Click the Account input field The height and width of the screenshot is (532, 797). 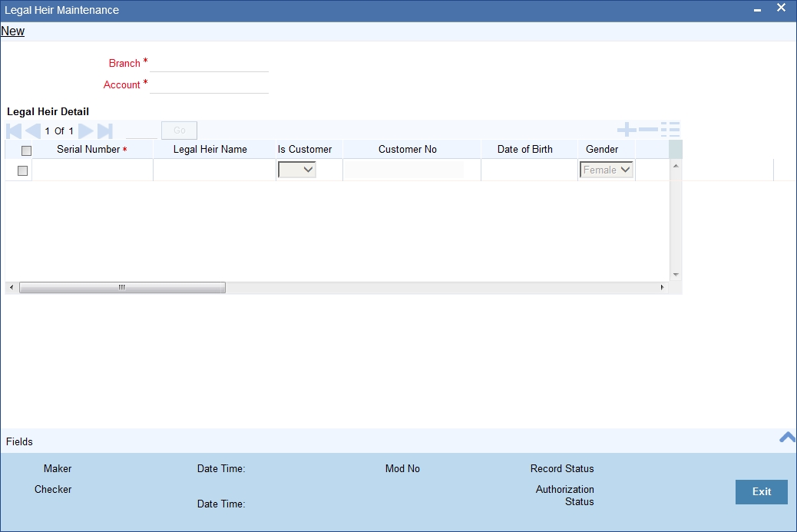click(x=209, y=85)
